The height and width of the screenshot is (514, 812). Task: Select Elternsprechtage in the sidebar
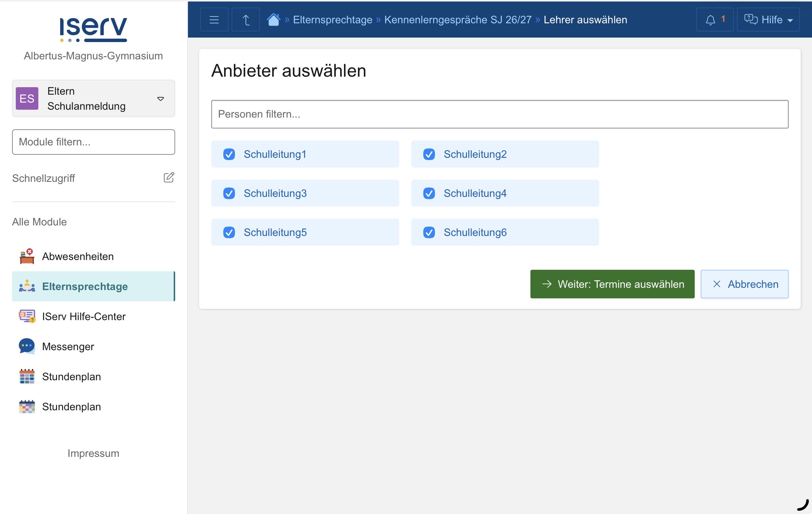click(85, 286)
